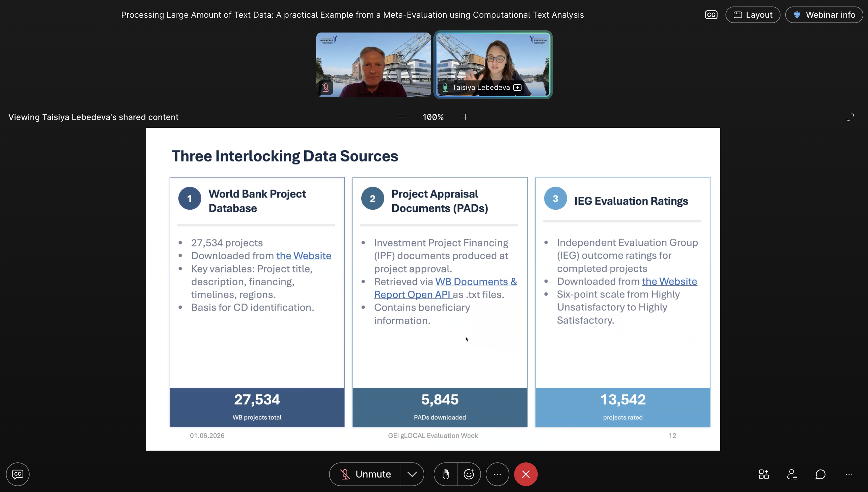This screenshot has height=492, width=868.
Task: Click the 'Basis for CD identification.' bullet
Action: tap(252, 307)
